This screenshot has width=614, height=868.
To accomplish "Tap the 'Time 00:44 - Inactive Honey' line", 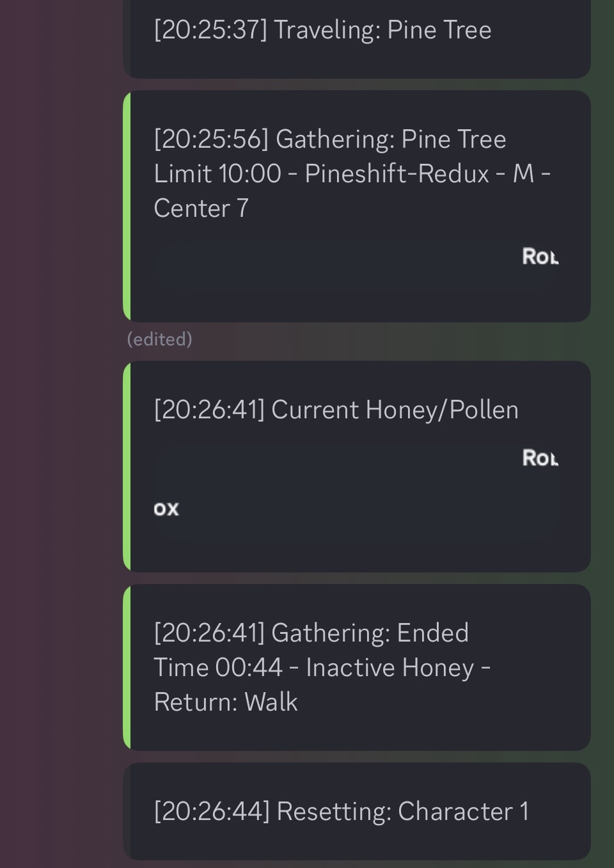I will (x=322, y=668).
